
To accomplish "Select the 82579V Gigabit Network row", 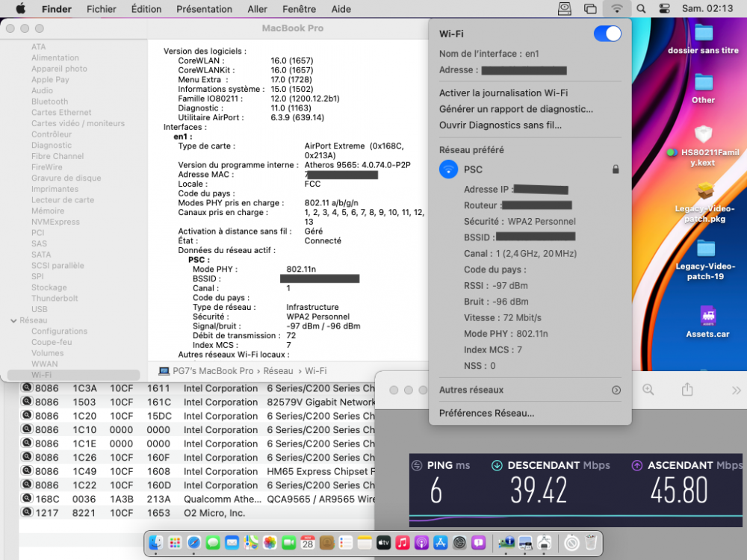I will pyautogui.click(x=197, y=402).
